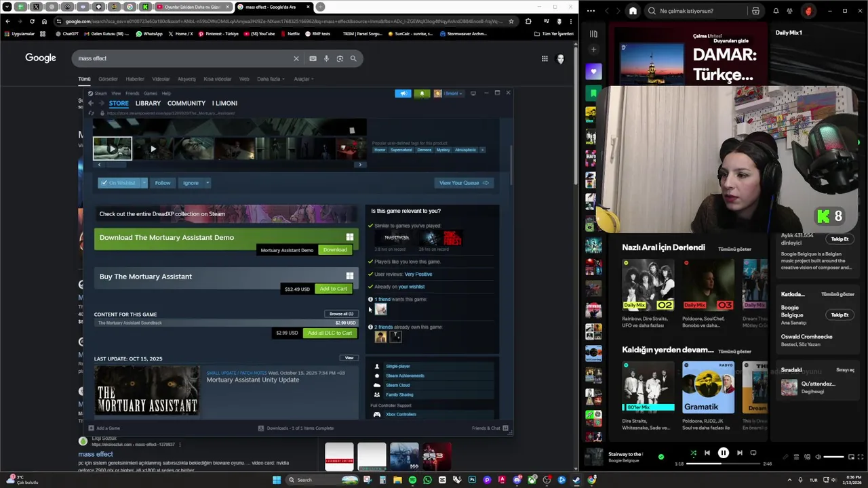
Task: Open Spotify notifications bell
Action: (x=776, y=11)
